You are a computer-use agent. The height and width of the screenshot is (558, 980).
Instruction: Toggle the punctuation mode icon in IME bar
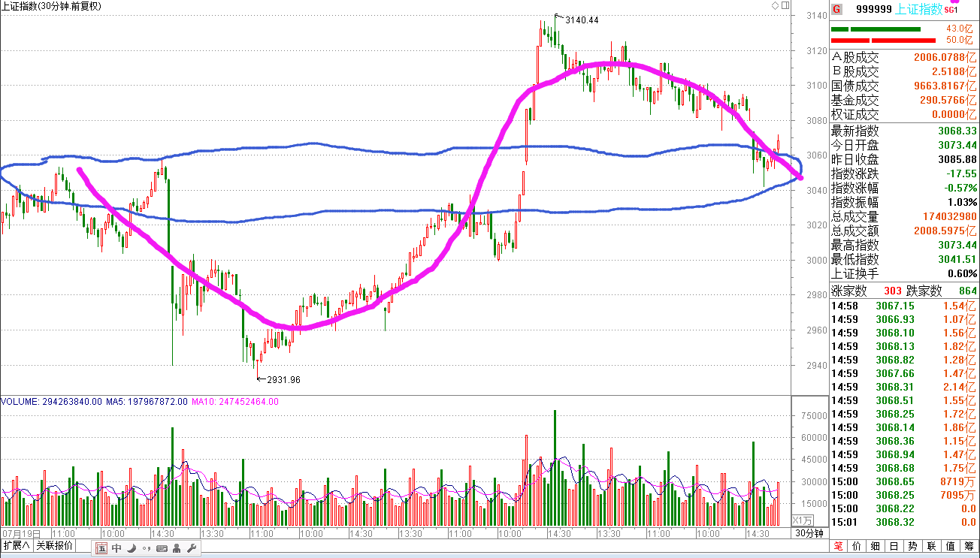(145, 549)
